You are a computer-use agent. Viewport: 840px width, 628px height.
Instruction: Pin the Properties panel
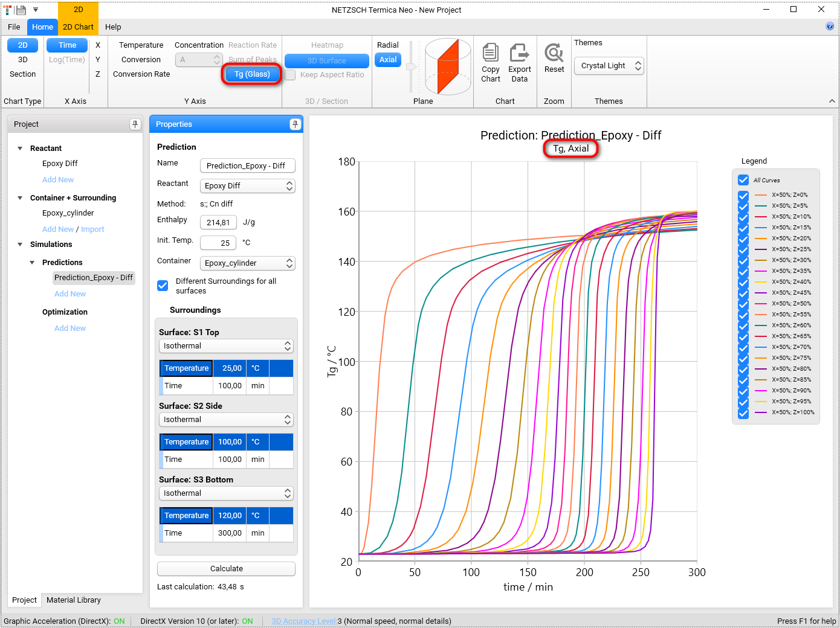(295, 124)
